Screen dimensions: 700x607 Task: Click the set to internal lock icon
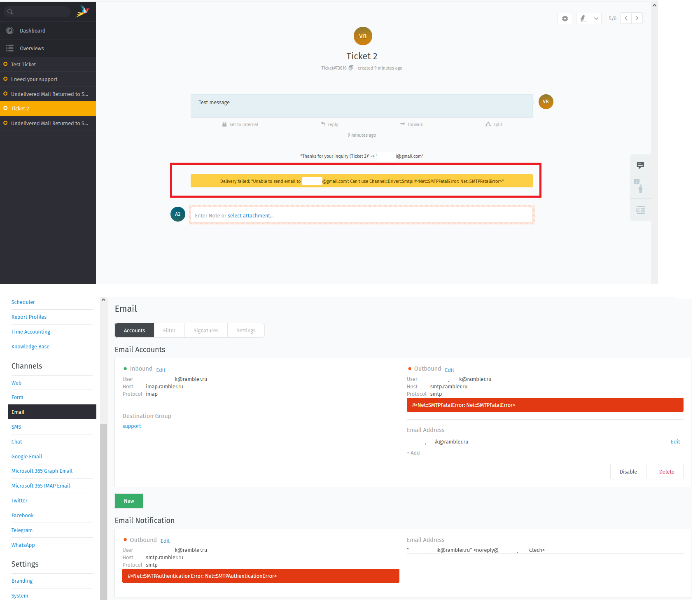[x=224, y=124]
